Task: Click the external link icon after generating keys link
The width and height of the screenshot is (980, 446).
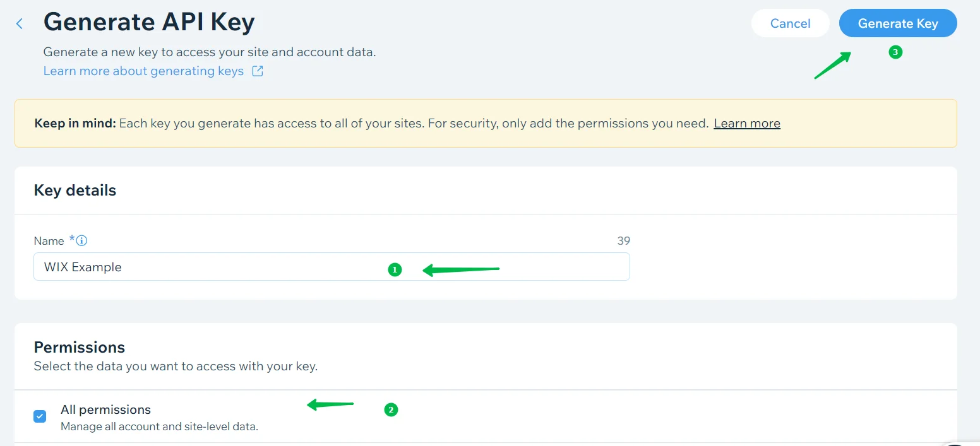Action: tap(257, 71)
